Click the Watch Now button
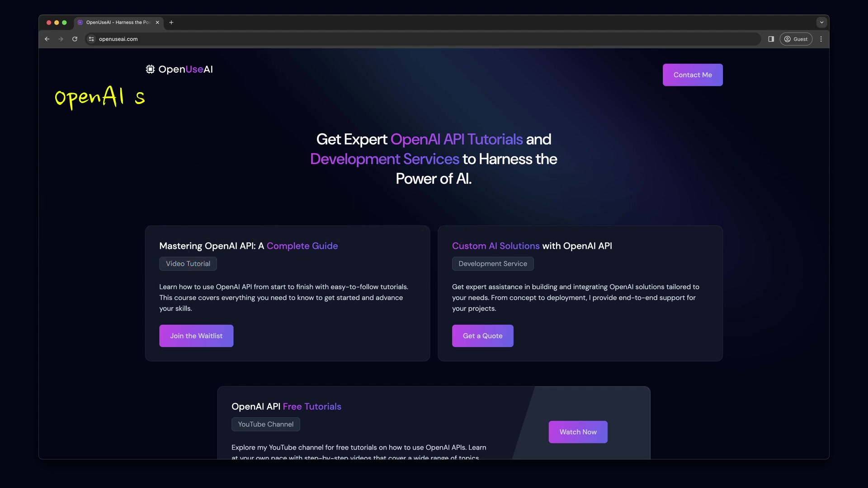 click(x=578, y=432)
